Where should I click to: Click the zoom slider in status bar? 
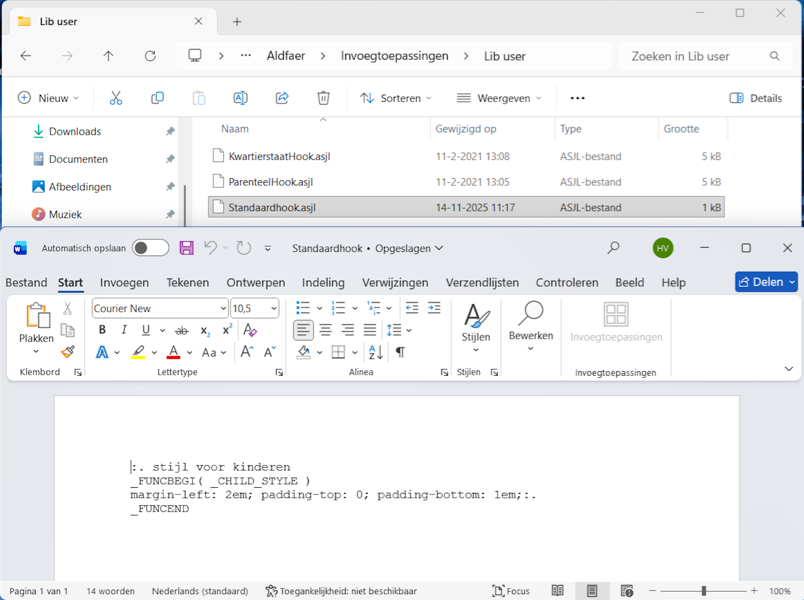(x=704, y=591)
